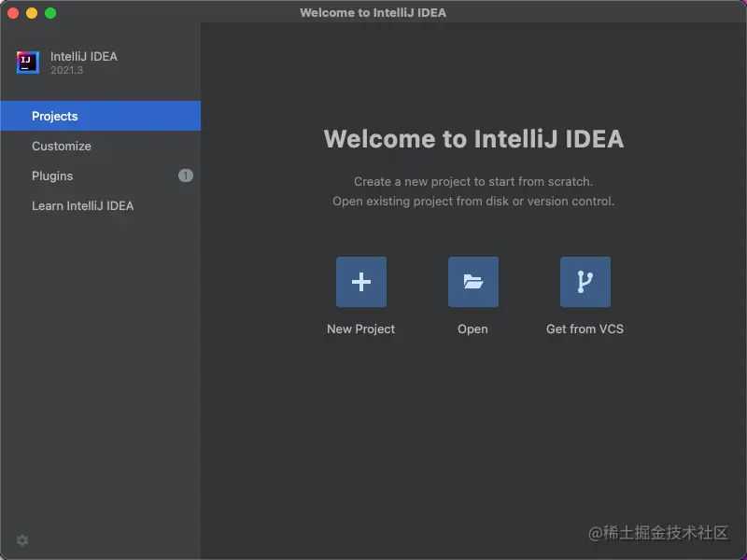Image resolution: width=747 pixels, height=560 pixels.
Task: Click the New Project label
Action: point(360,329)
